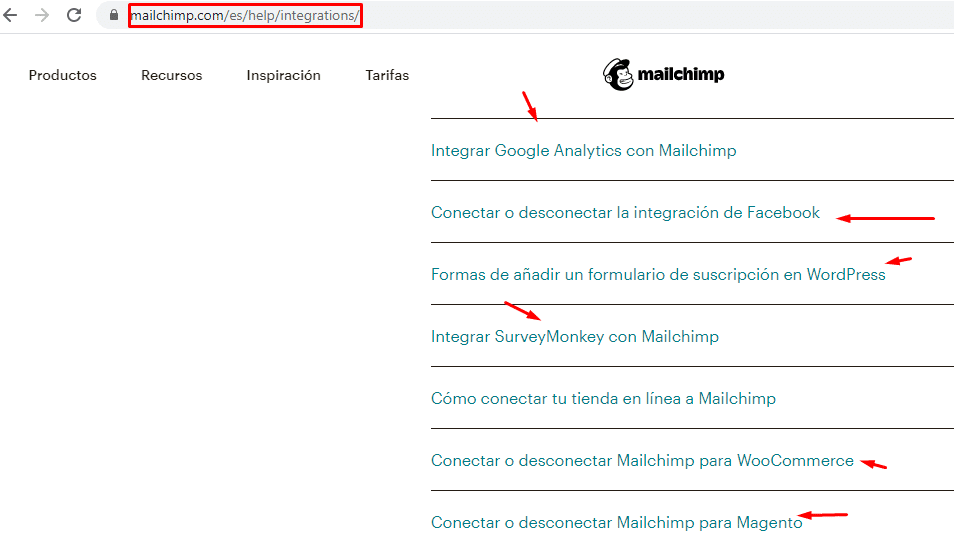Open Integrar Google Analytics con Mailchimp

583,150
